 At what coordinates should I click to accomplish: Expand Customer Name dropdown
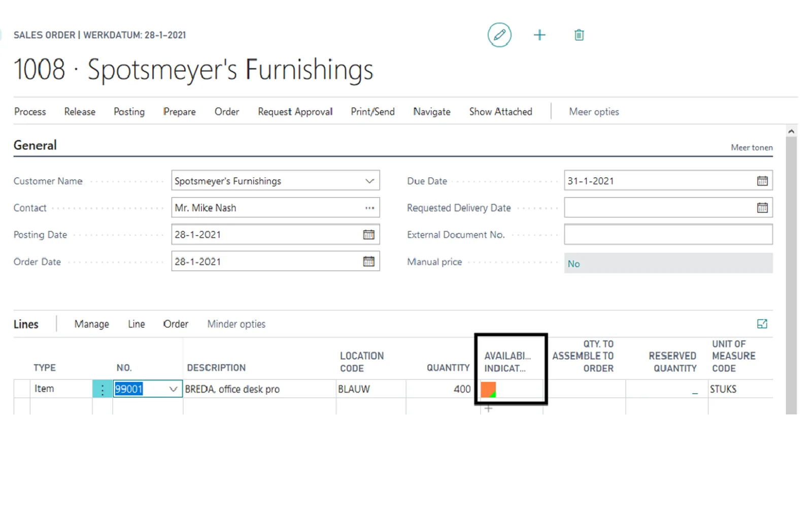click(x=369, y=181)
